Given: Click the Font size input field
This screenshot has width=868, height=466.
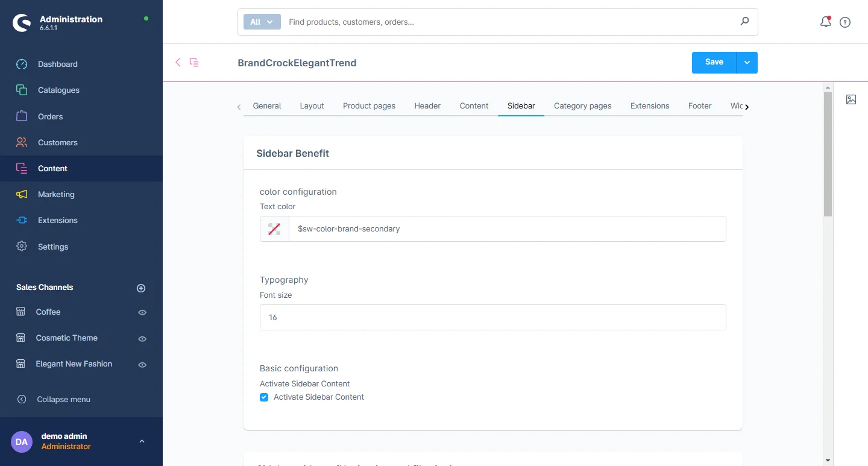Looking at the screenshot, I should tap(492, 317).
